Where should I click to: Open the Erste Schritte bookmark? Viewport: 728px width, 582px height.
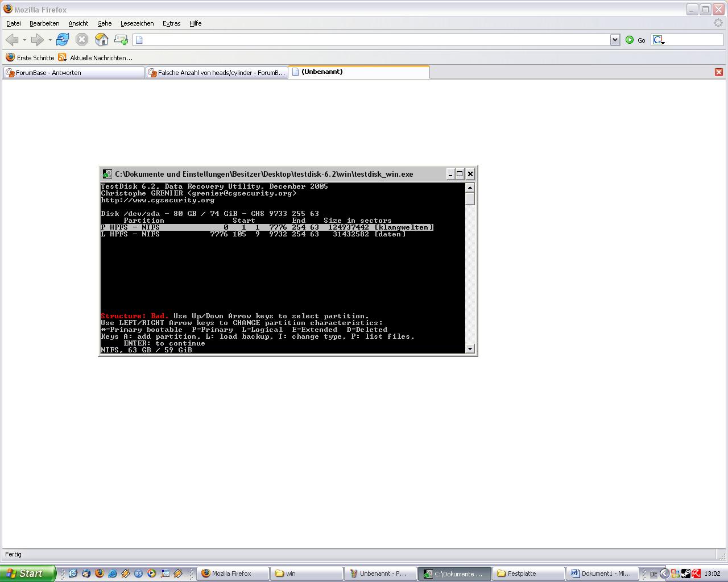pos(30,57)
